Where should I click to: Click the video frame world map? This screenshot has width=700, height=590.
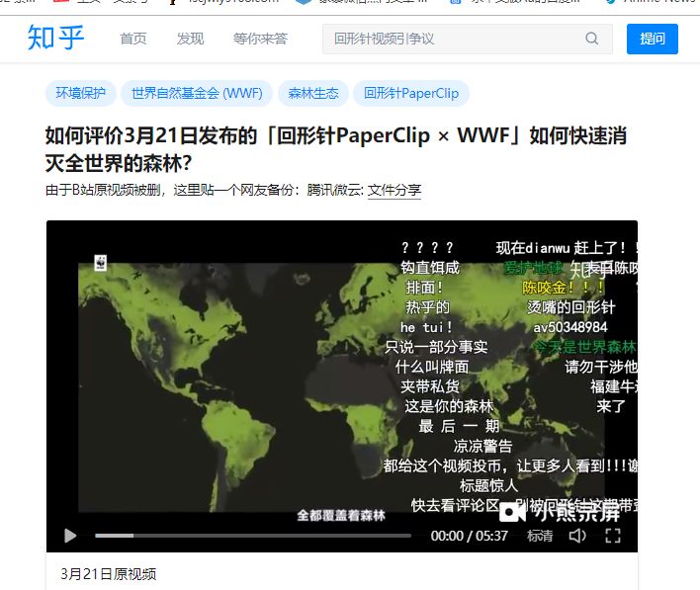[x=341, y=387]
